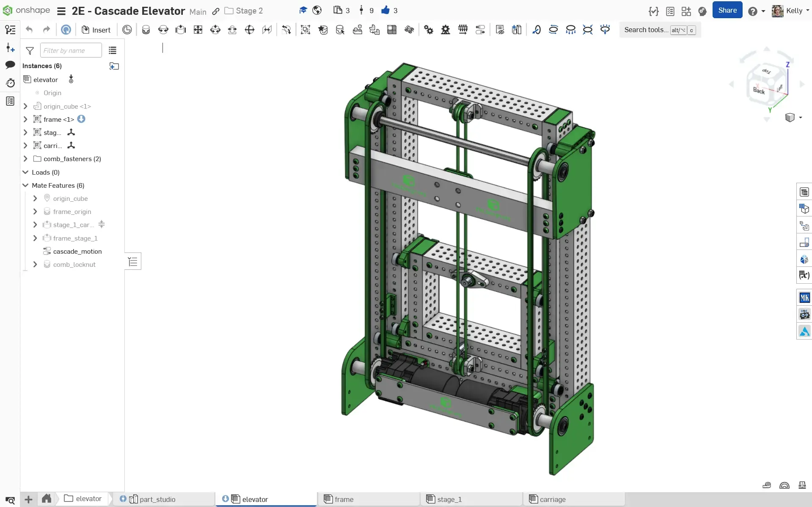The height and width of the screenshot is (507, 812).
Task: Click the blue Share button
Action: point(727,11)
